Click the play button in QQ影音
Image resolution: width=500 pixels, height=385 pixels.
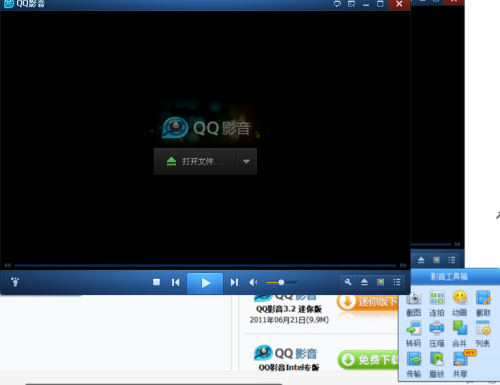coord(205,283)
